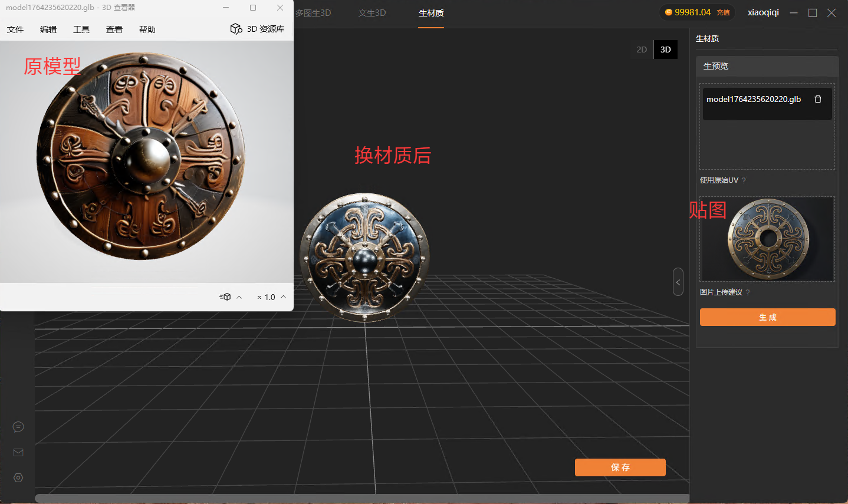This screenshot has height=504, width=848.
Task: Switch viewport to 2D mode
Action: pos(642,50)
